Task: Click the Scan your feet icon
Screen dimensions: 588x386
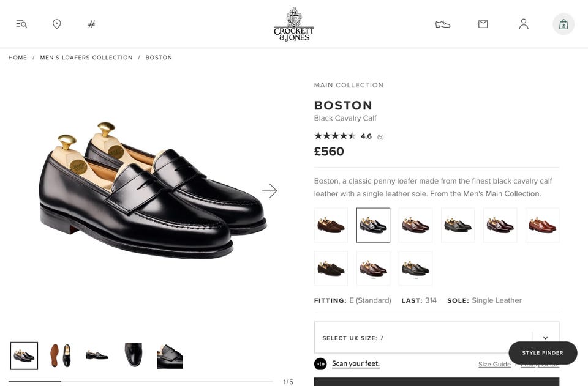Action: click(x=320, y=364)
